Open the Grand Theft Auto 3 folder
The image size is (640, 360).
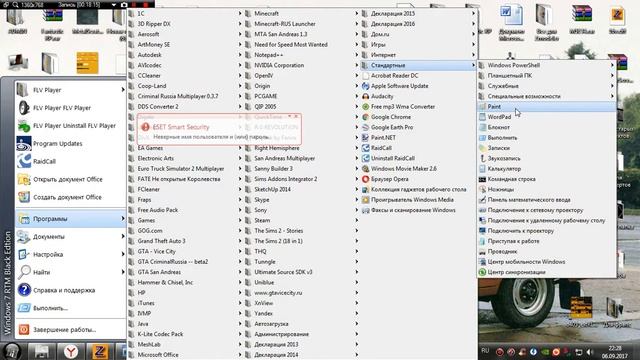tap(185, 241)
